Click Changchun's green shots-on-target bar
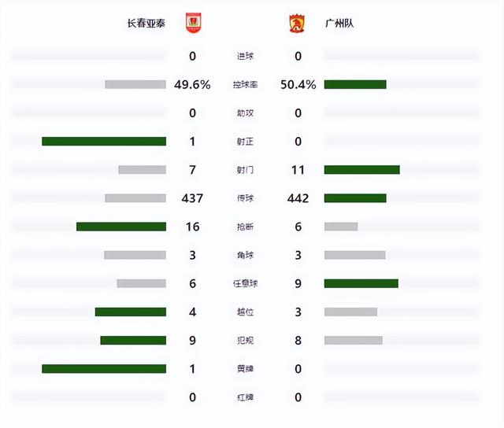Viewport: 504px width, 428px height. (x=104, y=142)
